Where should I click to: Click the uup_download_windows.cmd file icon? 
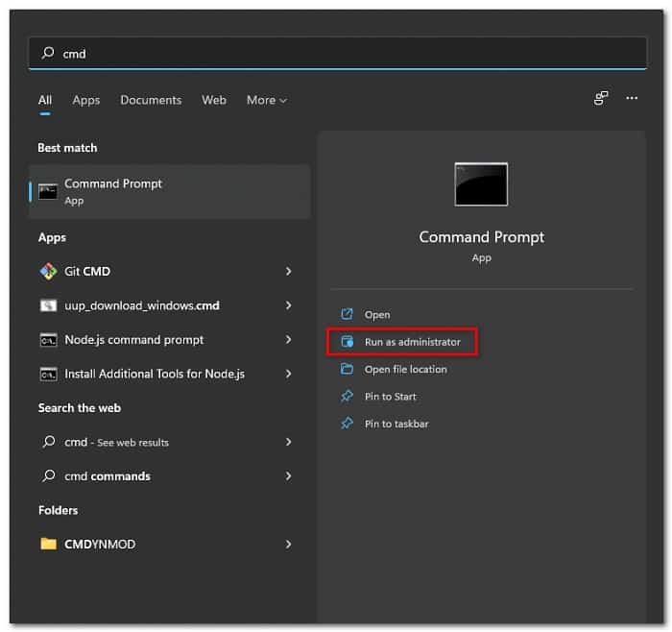(x=48, y=305)
